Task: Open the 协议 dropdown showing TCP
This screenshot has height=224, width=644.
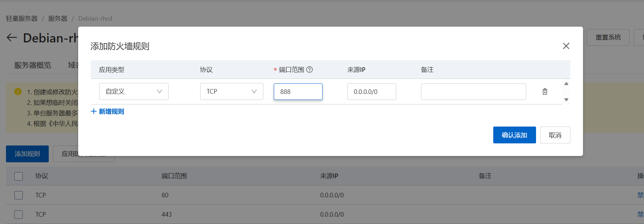Action: coord(231,91)
